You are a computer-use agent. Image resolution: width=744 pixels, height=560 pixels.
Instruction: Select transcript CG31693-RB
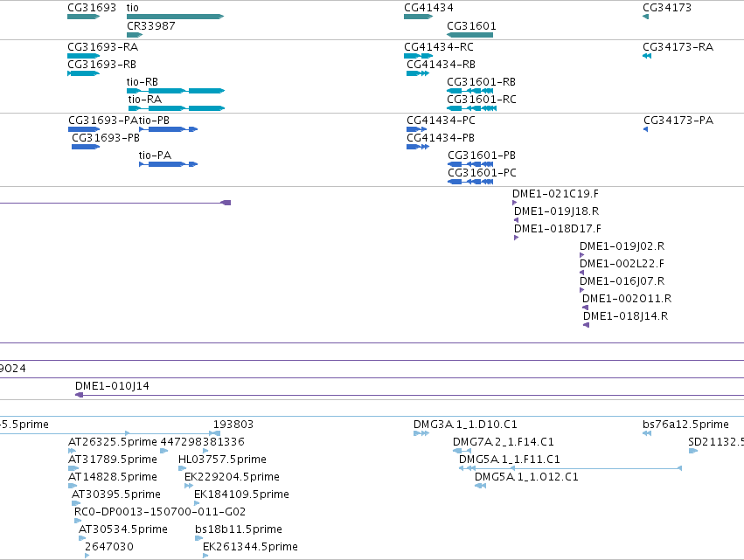(101, 65)
